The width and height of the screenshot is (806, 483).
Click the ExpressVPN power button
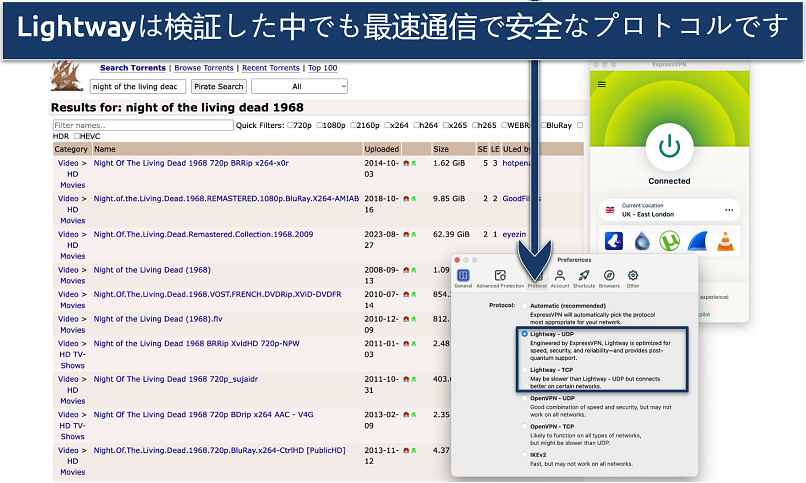coord(669,146)
